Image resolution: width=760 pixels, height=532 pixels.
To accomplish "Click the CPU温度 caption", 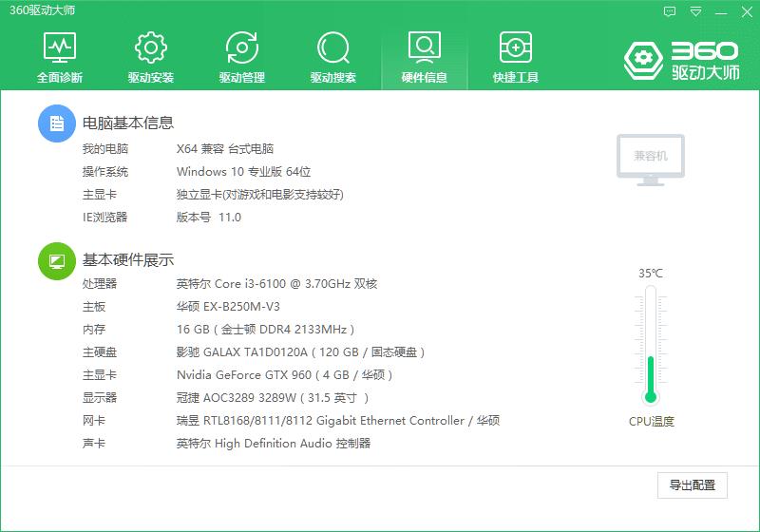I will click(652, 422).
